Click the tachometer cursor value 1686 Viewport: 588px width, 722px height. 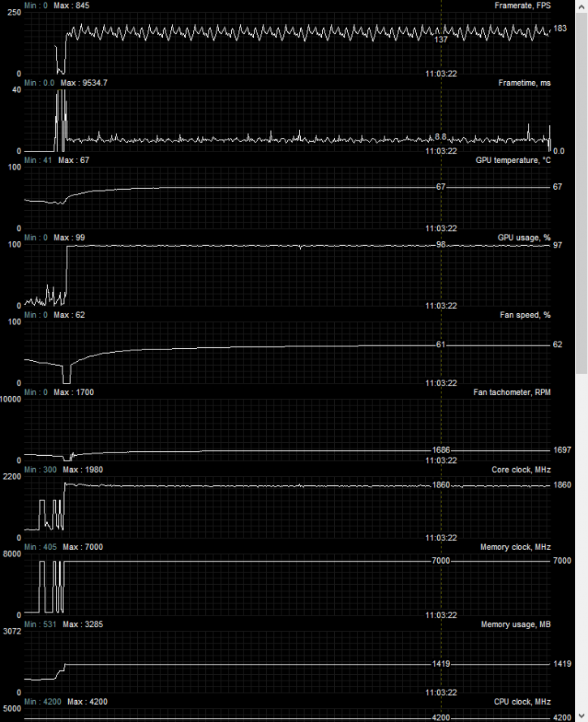click(440, 450)
